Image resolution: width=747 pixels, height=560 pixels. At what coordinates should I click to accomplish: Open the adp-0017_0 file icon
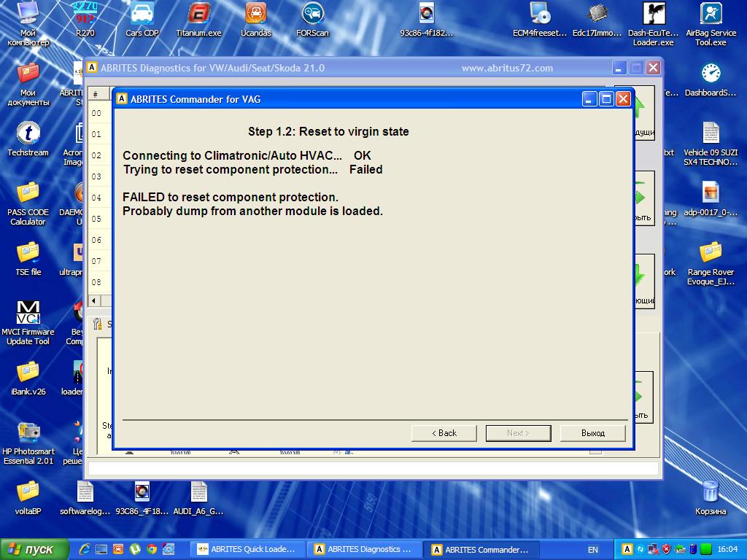[711, 199]
